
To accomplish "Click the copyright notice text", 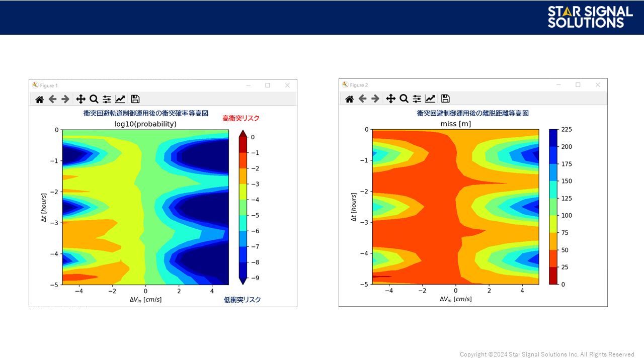I will pyautogui.click(x=547, y=354).
